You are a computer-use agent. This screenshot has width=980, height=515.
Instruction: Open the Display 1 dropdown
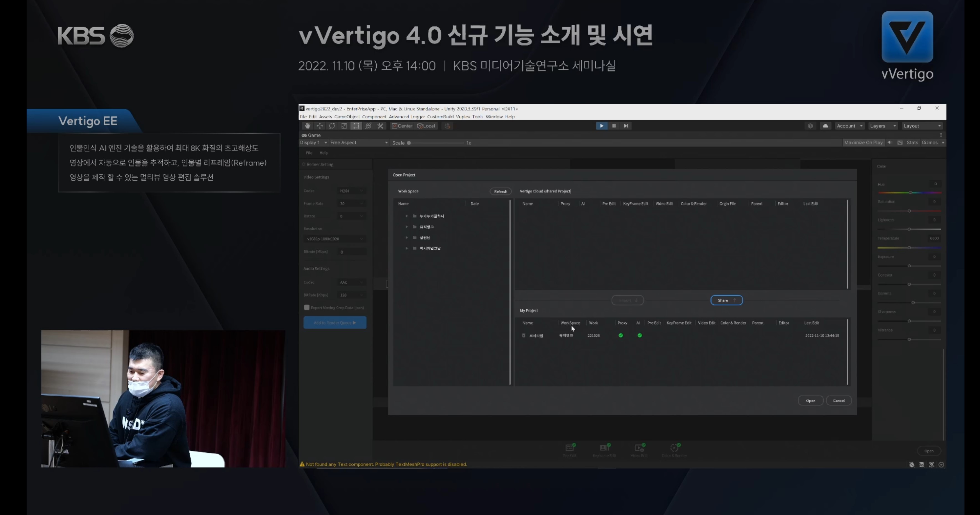click(x=313, y=143)
